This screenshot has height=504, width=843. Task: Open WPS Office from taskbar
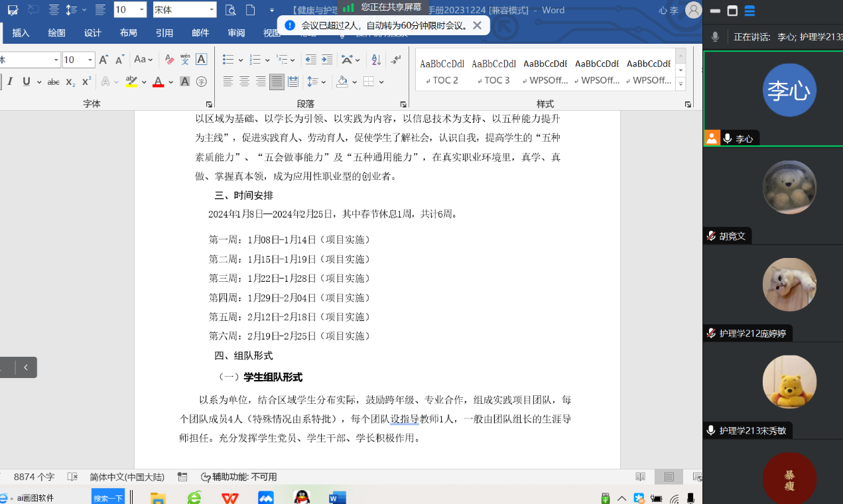[231, 497]
